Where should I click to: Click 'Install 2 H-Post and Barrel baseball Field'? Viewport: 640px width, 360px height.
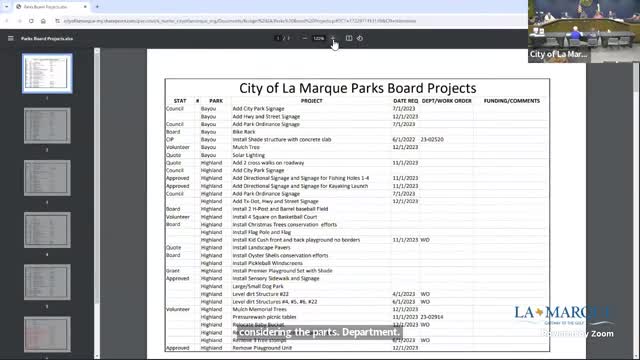(280, 209)
